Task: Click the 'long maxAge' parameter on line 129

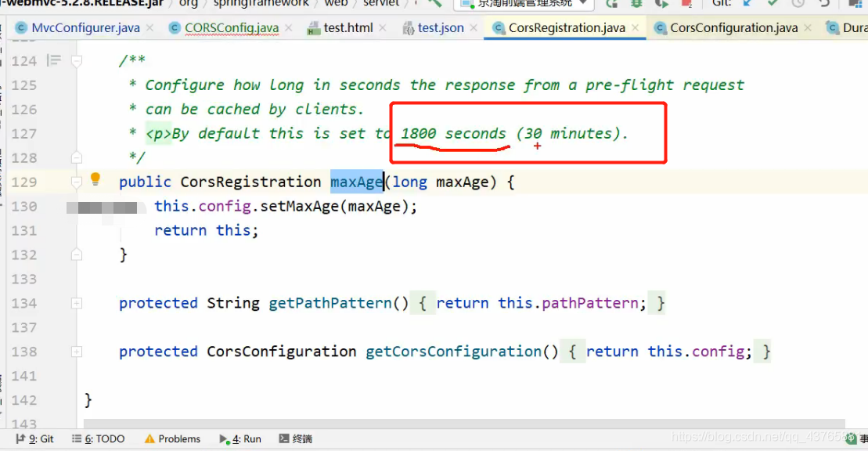Action: click(441, 182)
